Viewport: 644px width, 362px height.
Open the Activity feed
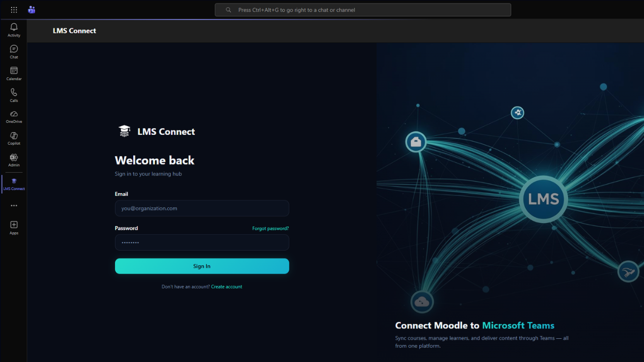coord(14,30)
